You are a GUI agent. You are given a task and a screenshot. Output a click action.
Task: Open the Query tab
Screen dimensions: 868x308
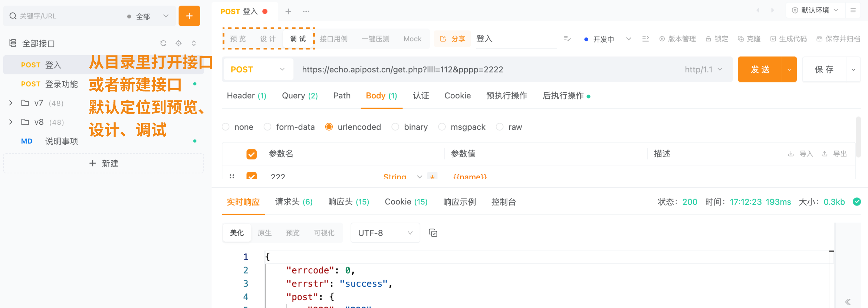pos(299,96)
